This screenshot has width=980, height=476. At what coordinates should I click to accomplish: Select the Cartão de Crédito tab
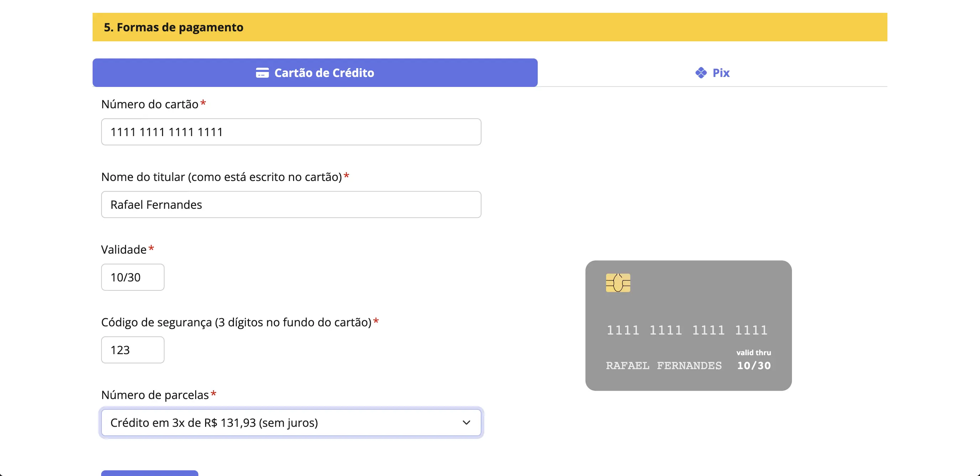315,73
